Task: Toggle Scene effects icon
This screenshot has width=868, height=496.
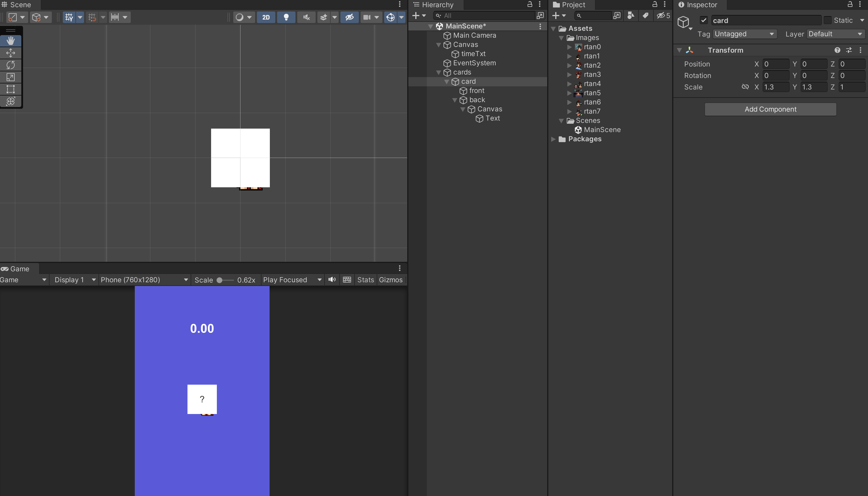Action: point(323,17)
